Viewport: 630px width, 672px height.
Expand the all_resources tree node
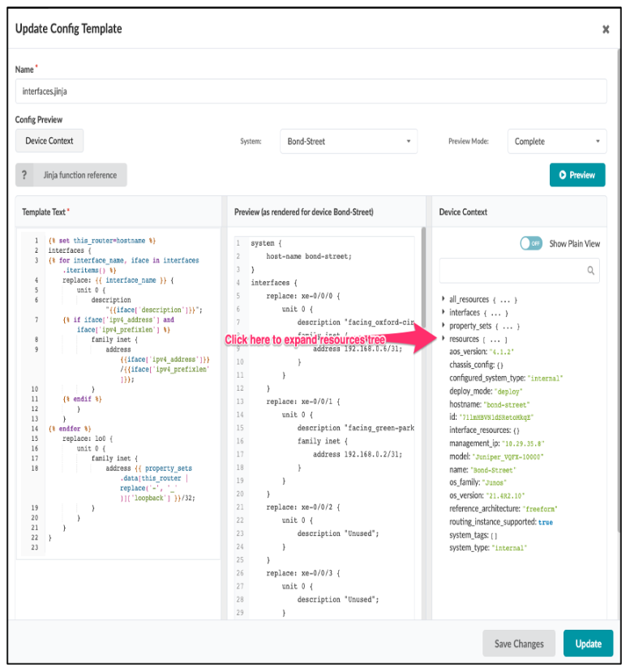click(444, 299)
